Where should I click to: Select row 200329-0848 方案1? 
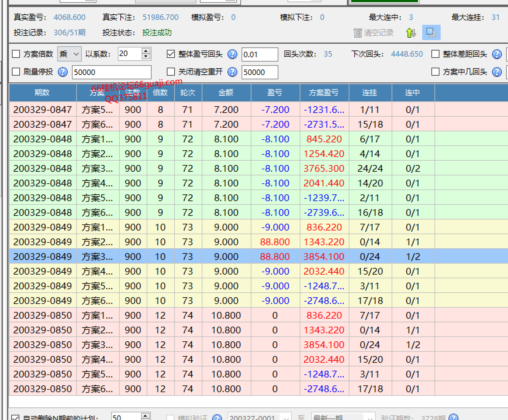(258, 139)
